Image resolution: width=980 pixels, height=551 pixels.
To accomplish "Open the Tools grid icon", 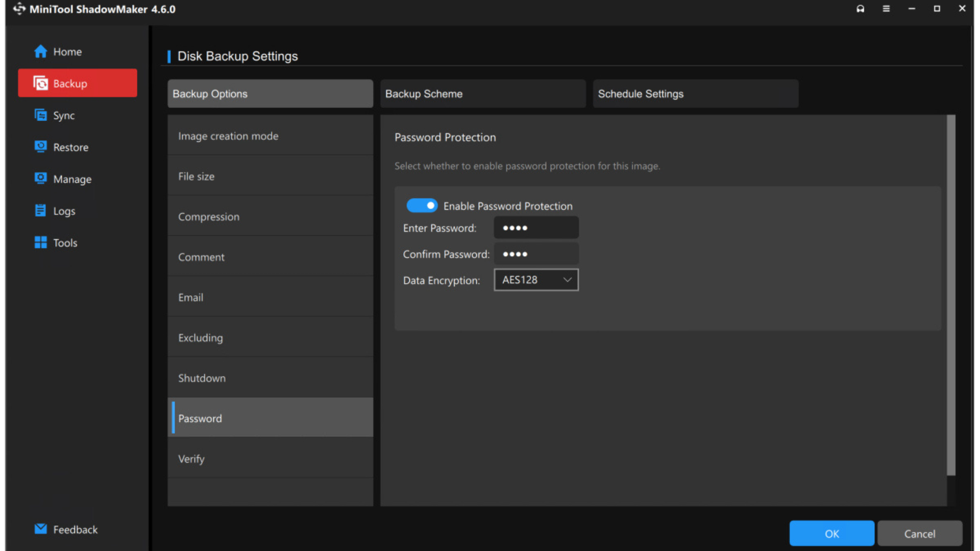I will [40, 242].
